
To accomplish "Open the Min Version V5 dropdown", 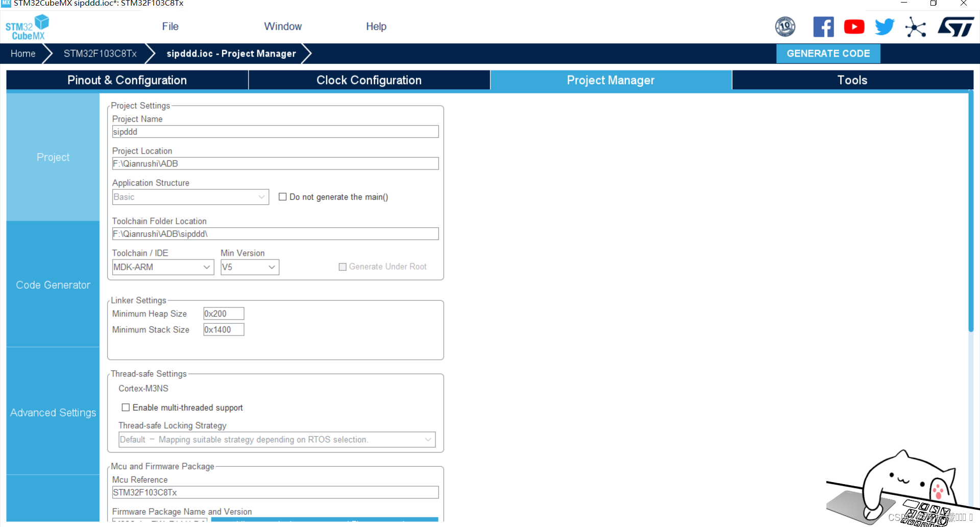I will [250, 267].
